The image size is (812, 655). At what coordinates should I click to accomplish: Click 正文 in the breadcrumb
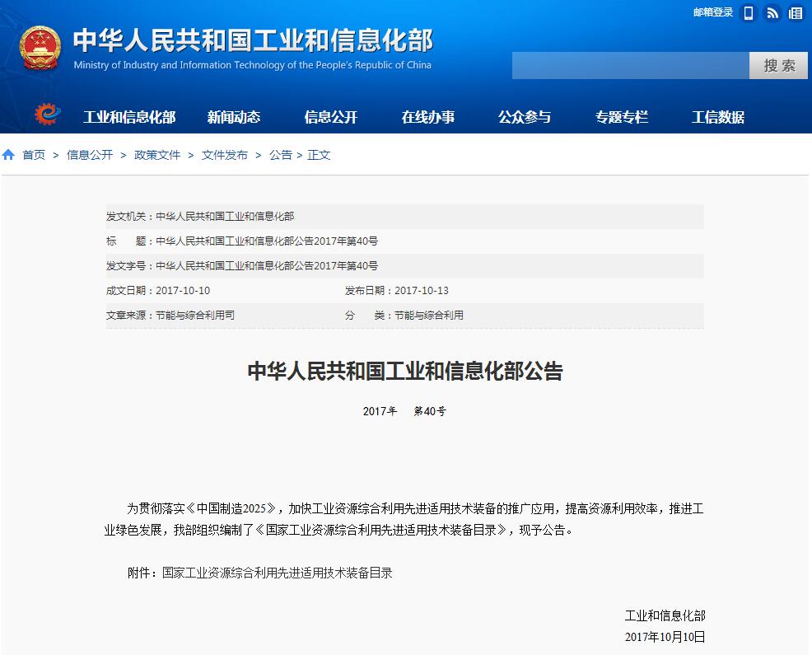point(319,155)
